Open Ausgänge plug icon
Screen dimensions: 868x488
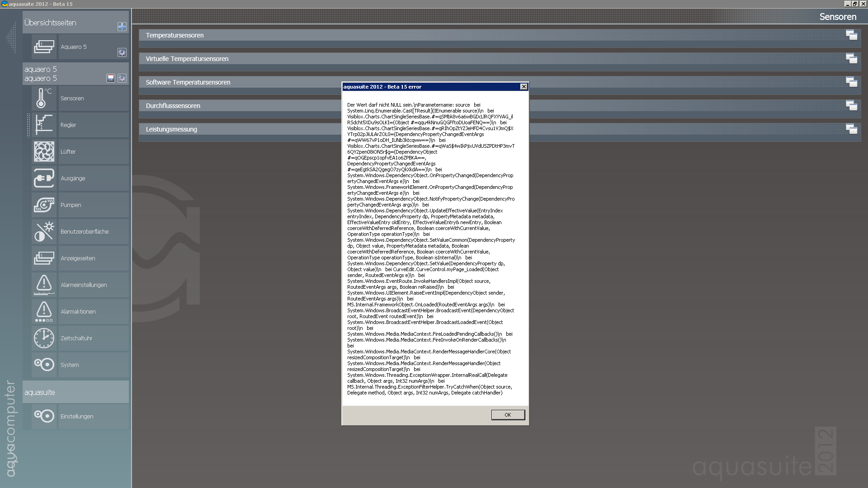pos(44,178)
